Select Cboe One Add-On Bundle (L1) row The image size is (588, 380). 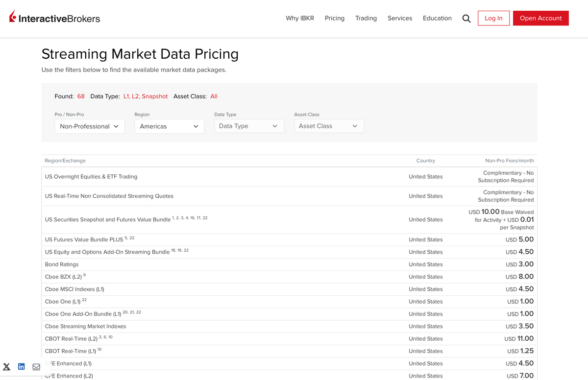289,314
